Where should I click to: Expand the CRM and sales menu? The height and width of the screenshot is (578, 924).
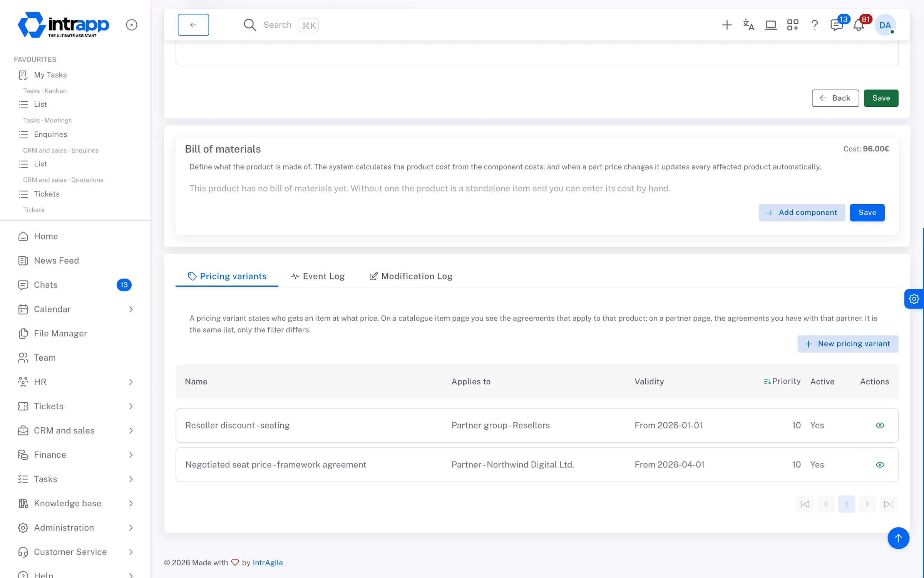75,430
